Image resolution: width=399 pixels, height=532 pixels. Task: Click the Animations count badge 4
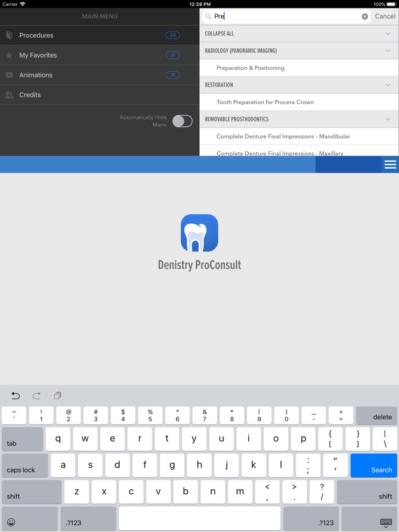[173, 75]
